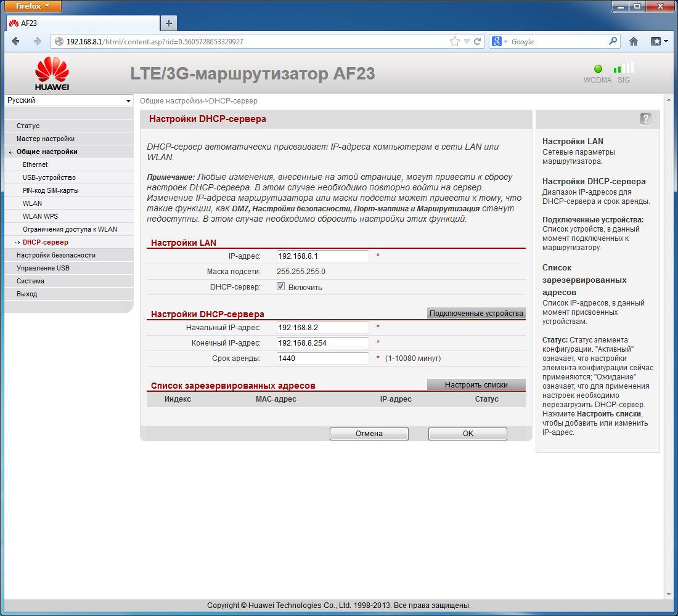Click the Статус column header in table
The width and height of the screenshot is (678, 616).
tap(486, 399)
